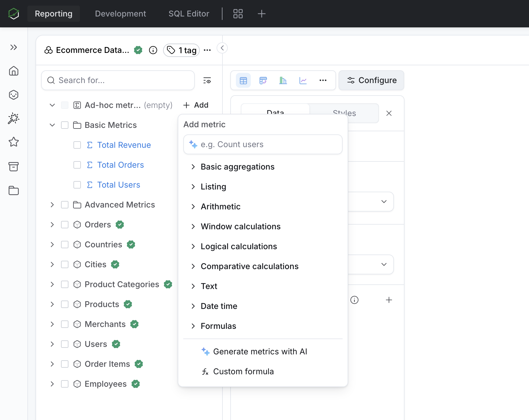The height and width of the screenshot is (420, 529).
Task: Open the archive box icon in sidebar
Action: 14,166
